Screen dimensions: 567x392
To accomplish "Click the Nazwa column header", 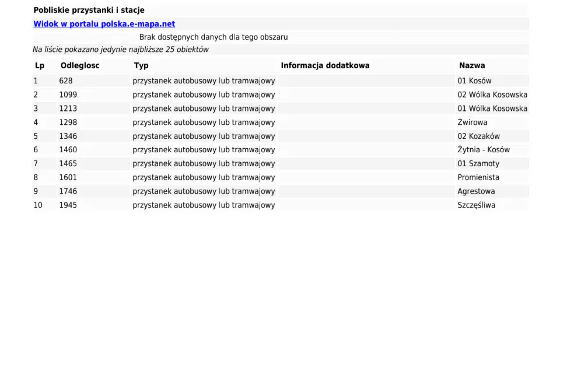I will point(472,65).
